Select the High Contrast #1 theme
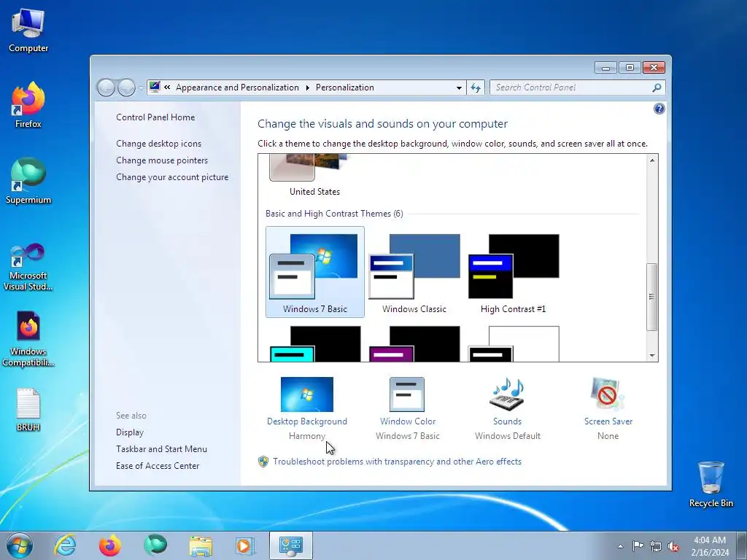The width and height of the screenshot is (747, 560). (513, 272)
